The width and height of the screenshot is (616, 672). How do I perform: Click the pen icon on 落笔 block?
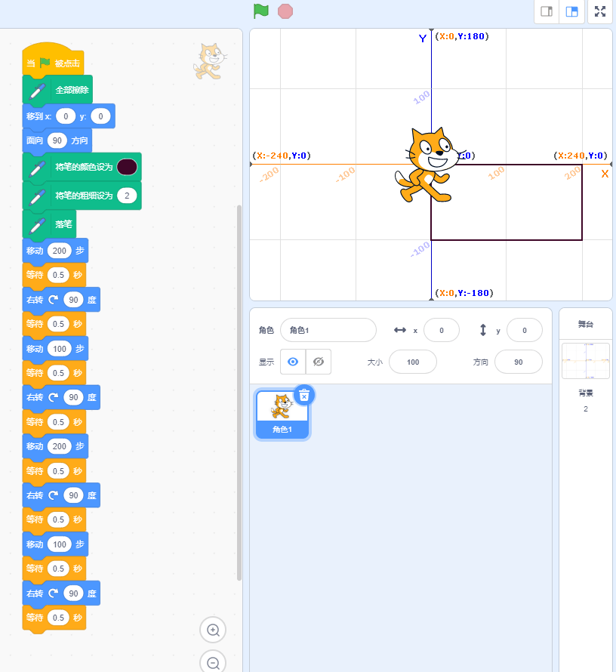pos(37,226)
